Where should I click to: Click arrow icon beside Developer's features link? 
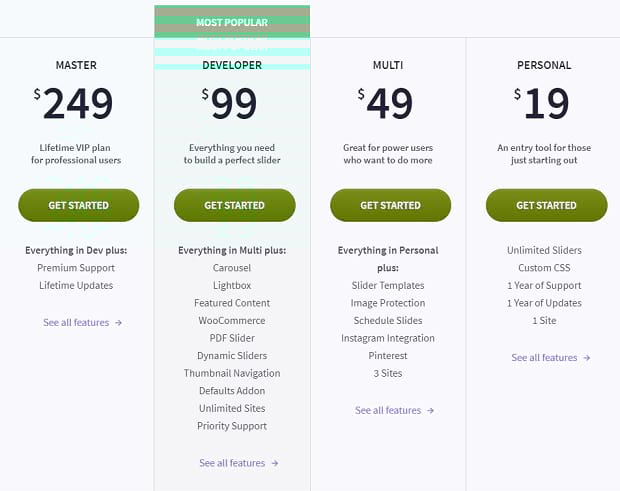point(275,463)
